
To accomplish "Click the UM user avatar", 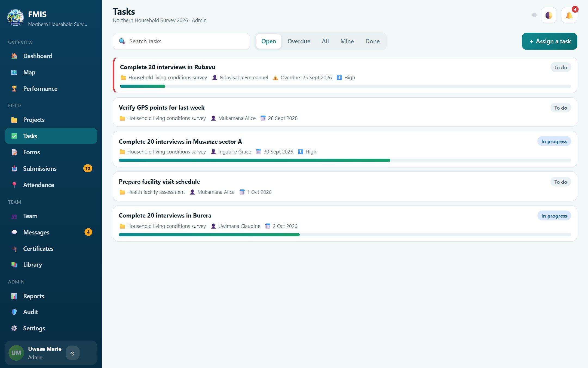I will pos(16,353).
